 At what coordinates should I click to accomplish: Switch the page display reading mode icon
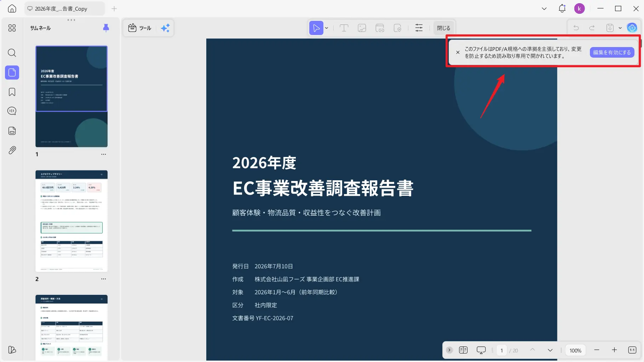463,350
